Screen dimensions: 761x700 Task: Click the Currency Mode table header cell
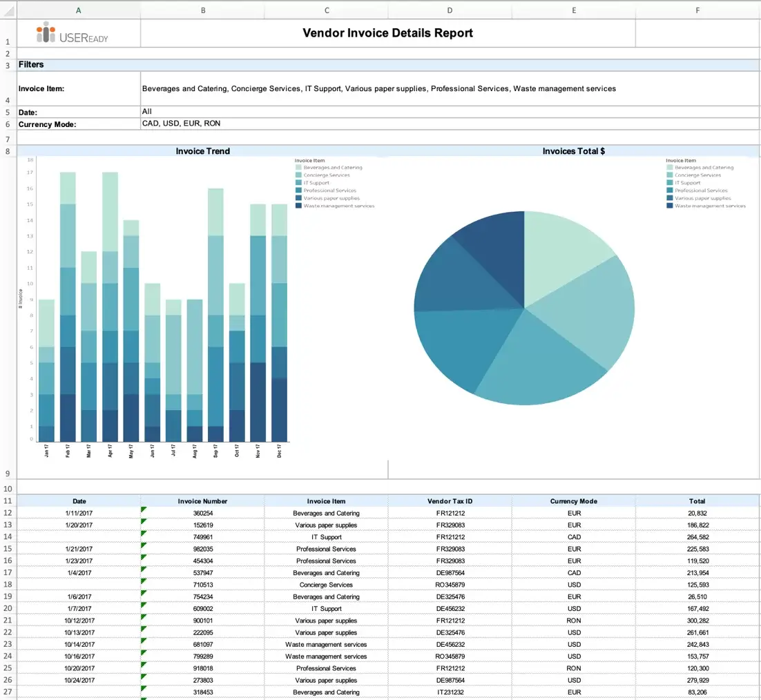(574, 501)
